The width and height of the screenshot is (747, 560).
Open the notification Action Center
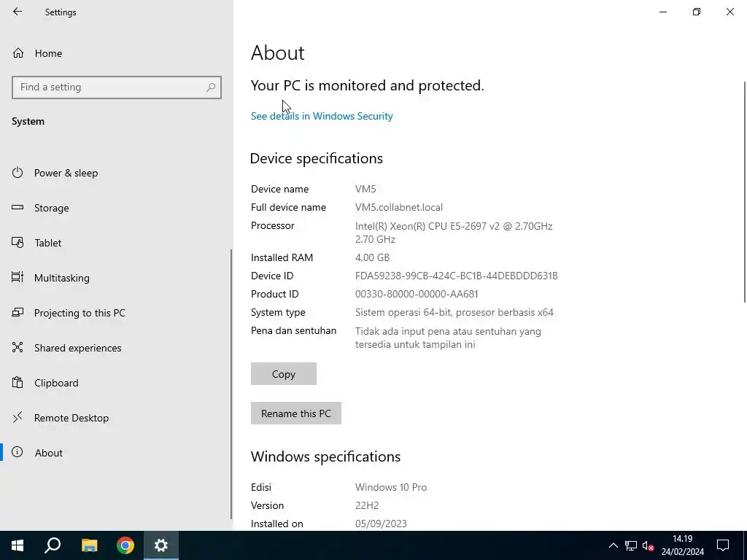pyautogui.click(x=723, y=545)
